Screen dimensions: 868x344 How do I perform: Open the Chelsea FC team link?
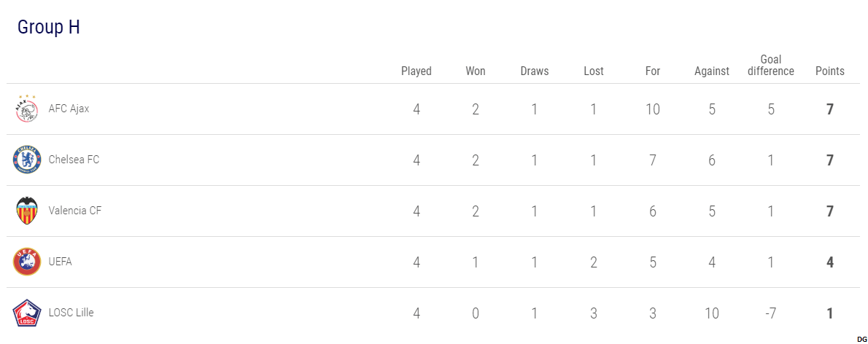tap(74, 160)
